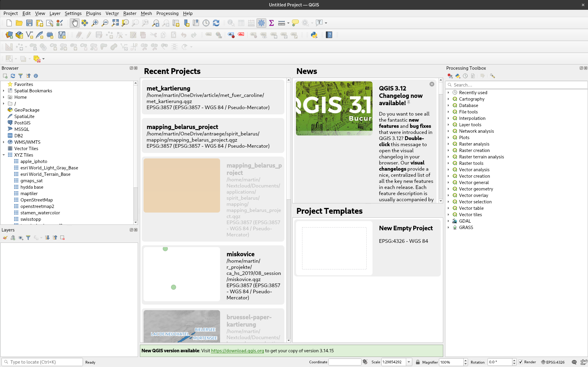Open Processing Toolbox options wrench icon
The height and width of the screenshot is (367, 588).
[x=492, y=76]
